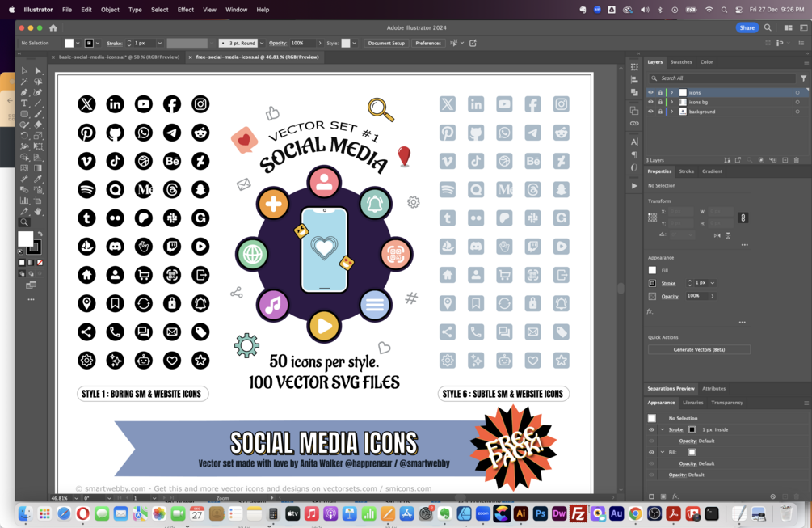Select the Rotate tool
The height and width of the screenshot is (528, 812).
(24, 136)
